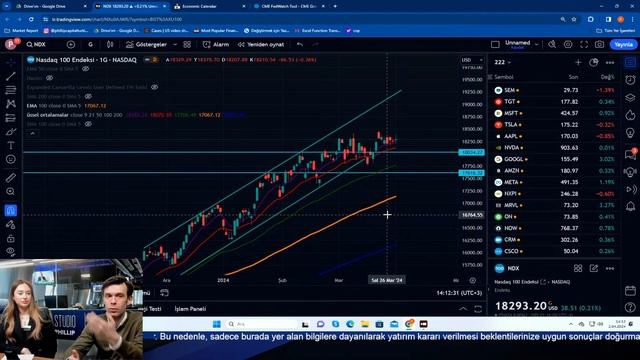Show the hidden EMA 50 indicator
Viewport: 640px width, 360px height.
(86, 69)
